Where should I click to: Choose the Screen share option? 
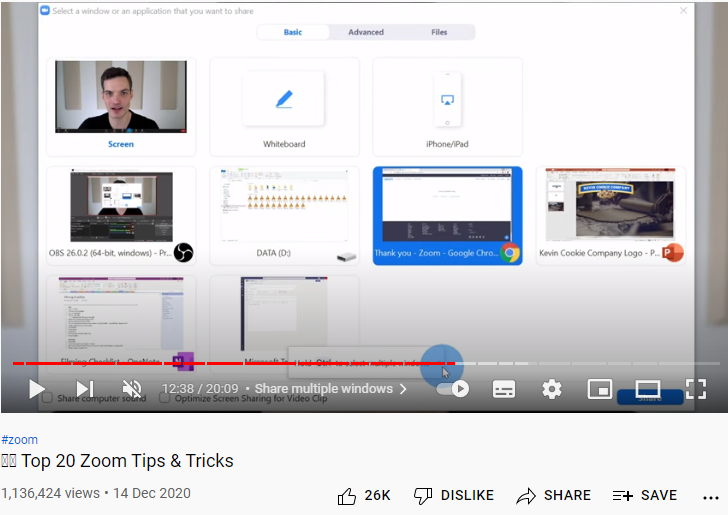pyautogui.click(x=121, y=107)
